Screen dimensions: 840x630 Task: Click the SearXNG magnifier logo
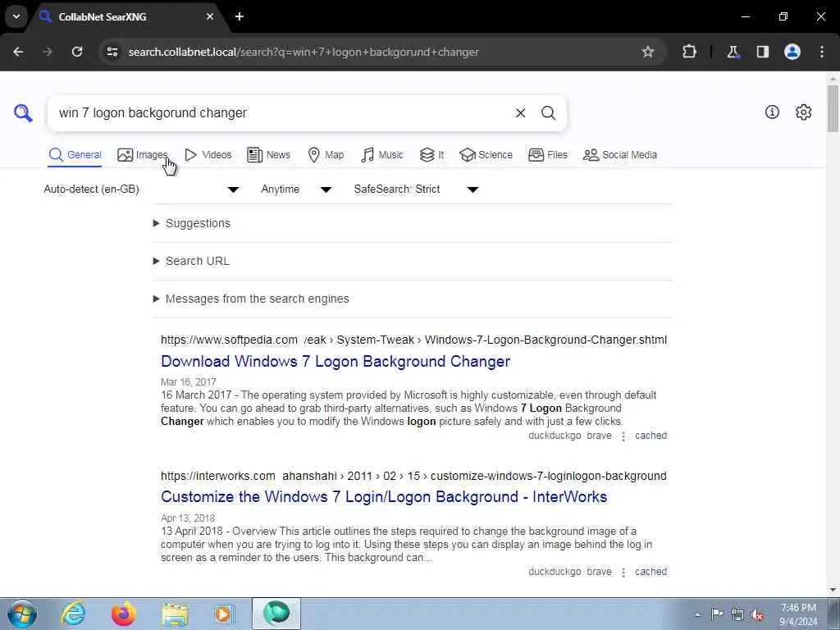[23, 113]
